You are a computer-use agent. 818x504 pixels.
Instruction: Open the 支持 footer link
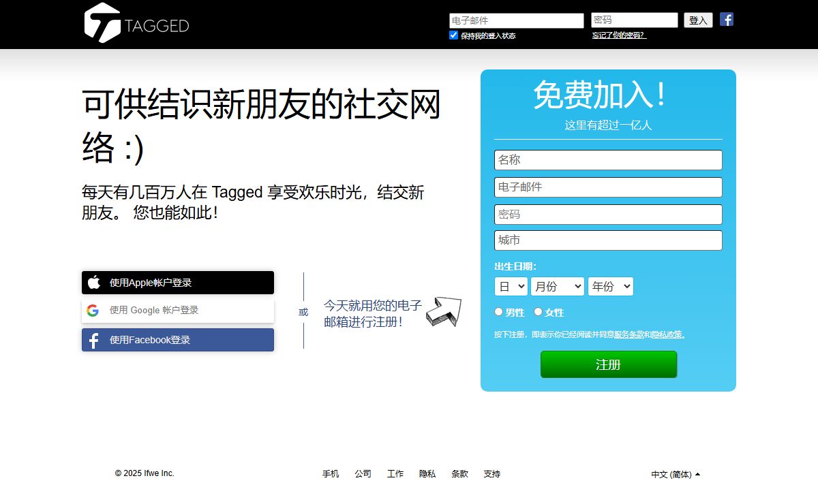pyautogui.click(x=492, y=474)
